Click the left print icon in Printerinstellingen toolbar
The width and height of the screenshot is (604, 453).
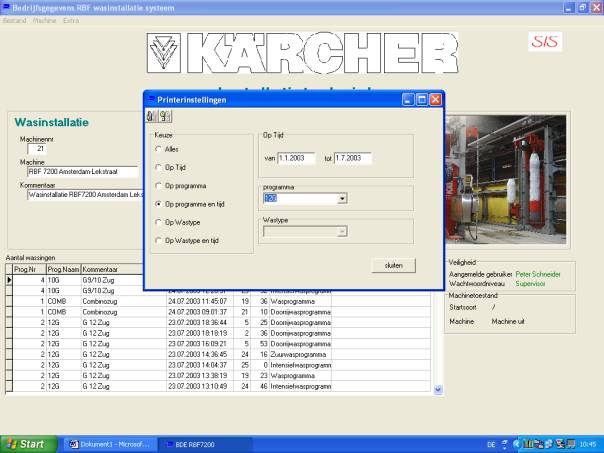(x=152, y=116)
